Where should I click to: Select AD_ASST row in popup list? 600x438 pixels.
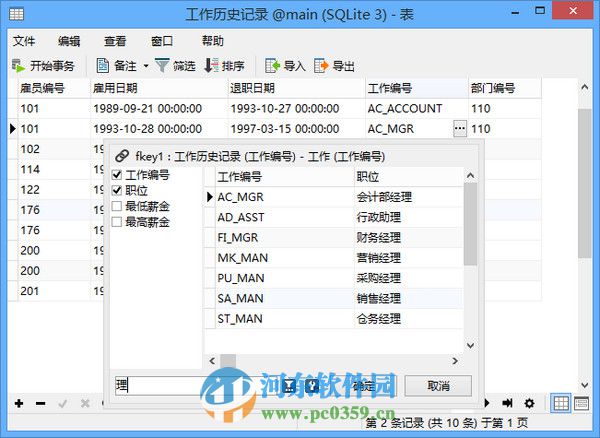click(334, 217)
